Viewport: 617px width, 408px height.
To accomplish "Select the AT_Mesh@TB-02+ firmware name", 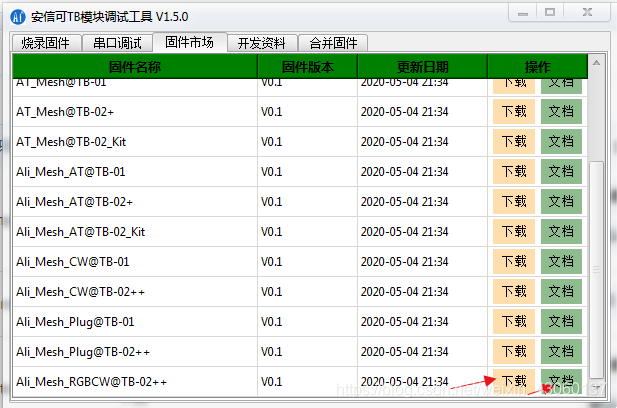I will [65, 112].
